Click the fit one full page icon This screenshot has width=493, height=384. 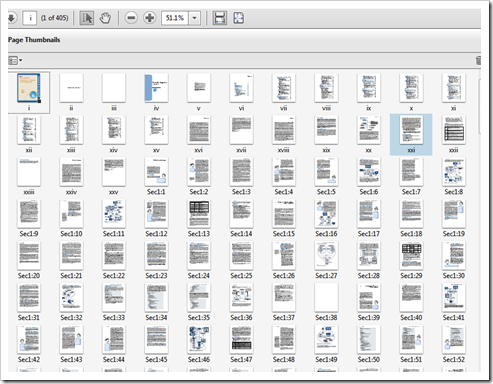coord(238,18)
